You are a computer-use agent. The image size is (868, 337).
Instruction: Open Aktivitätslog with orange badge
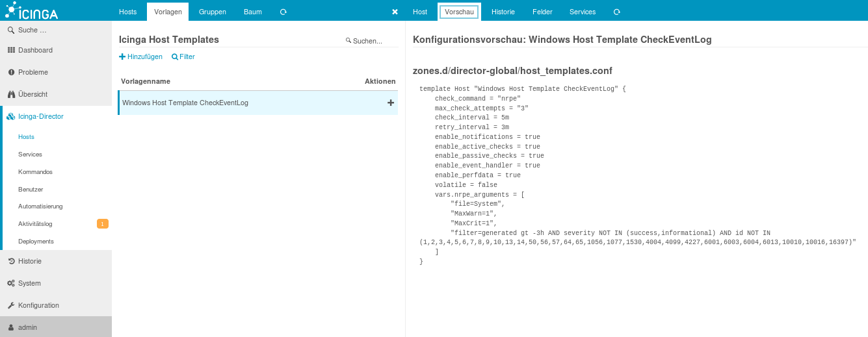coord(35,224)
